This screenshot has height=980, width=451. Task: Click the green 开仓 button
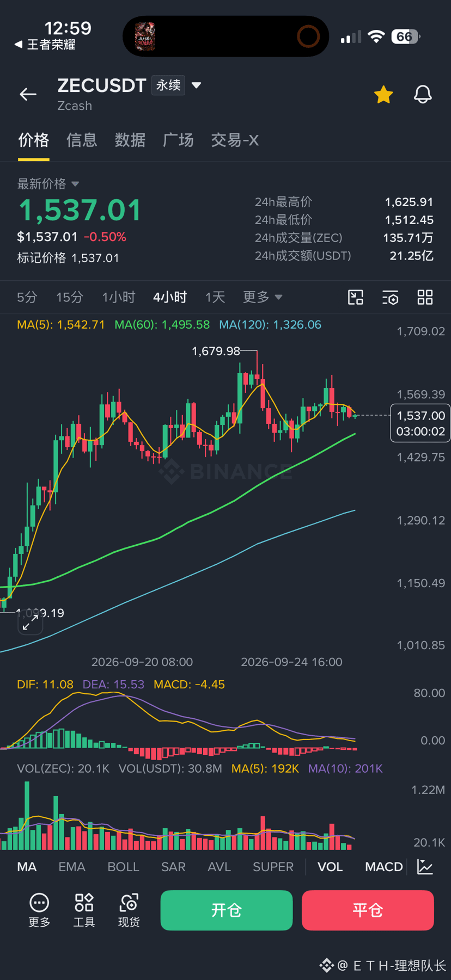(x=227, y=910)
